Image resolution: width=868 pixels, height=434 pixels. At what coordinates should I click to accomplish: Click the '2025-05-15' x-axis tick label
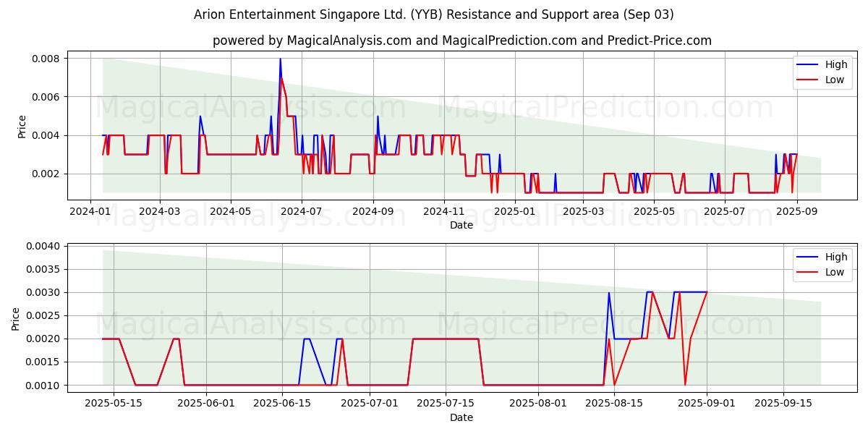[114, 404]
